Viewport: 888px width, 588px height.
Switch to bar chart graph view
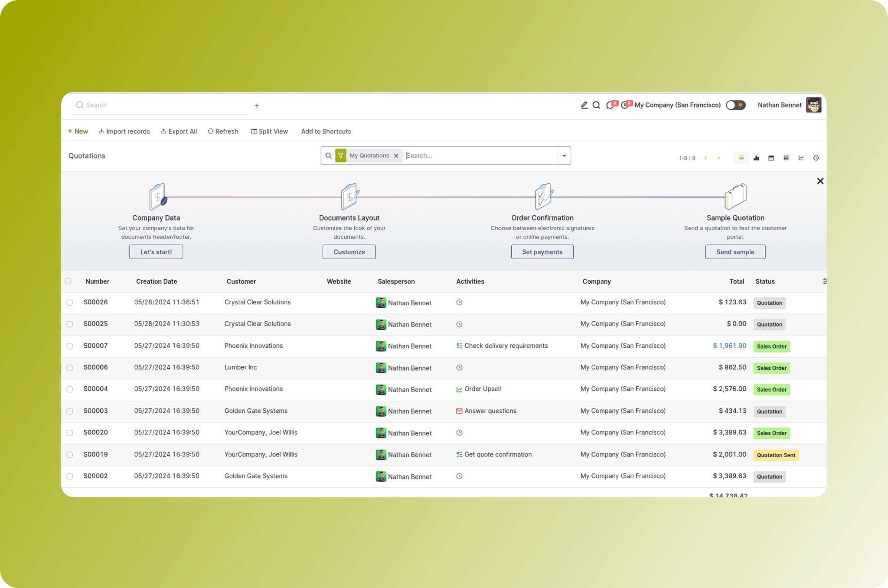(756, 158)
